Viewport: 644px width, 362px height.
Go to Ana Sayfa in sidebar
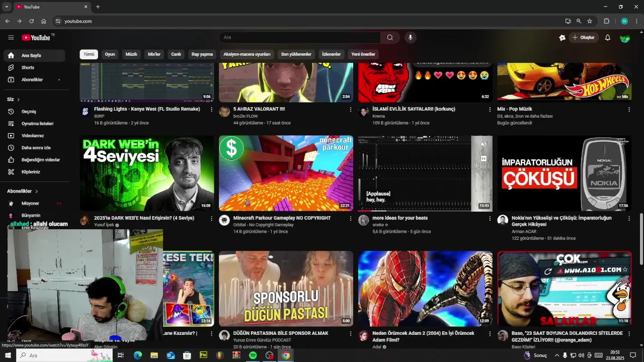tap(34, 55)
